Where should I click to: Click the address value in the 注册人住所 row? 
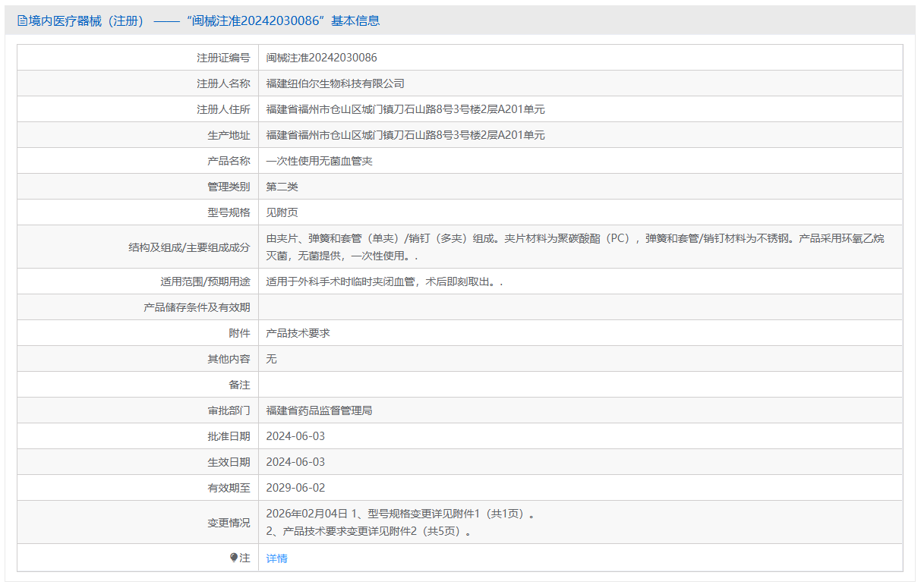coord(405,109)
